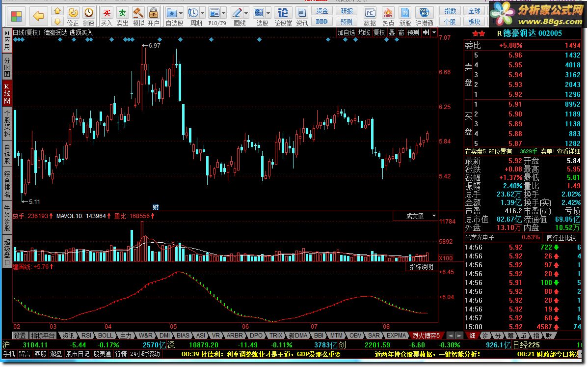Expand the 周期 period dropdown arrow
Image resolution: width=588 pixels, height=367 pixels.
click(203, 13)
